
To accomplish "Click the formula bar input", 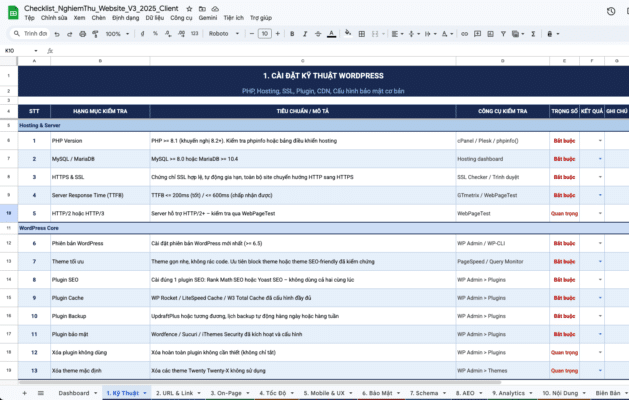I will tap(341, 51).
